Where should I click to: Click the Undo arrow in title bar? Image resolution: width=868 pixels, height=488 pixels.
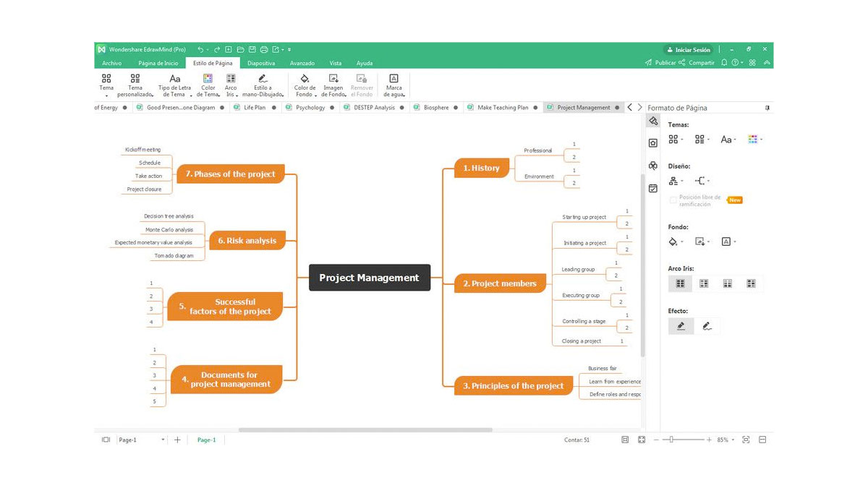coord(200,50)
